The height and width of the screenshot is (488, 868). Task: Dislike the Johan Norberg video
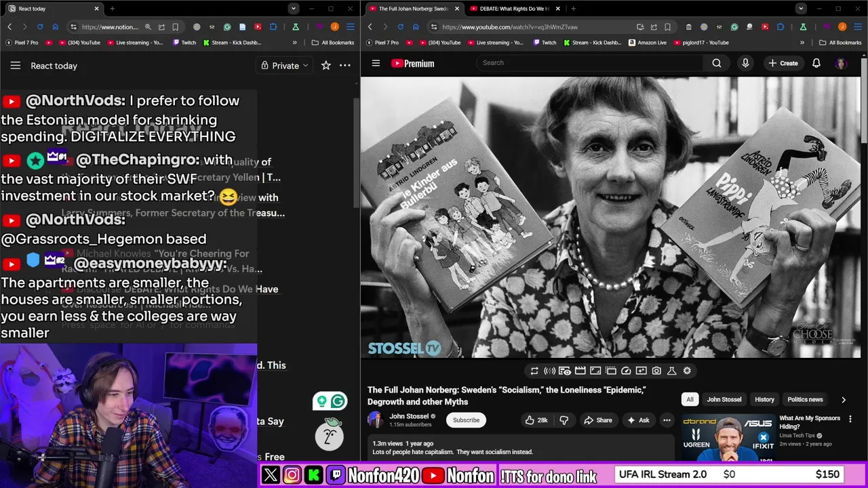click(564, 420)
